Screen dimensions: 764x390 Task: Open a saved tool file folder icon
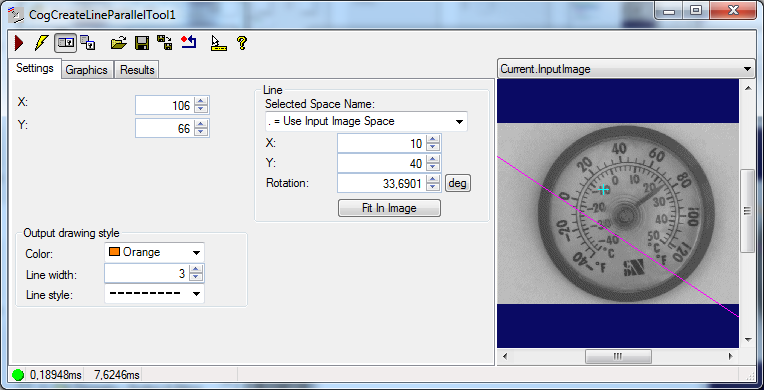pyautogui.click(x=118, y=43)
